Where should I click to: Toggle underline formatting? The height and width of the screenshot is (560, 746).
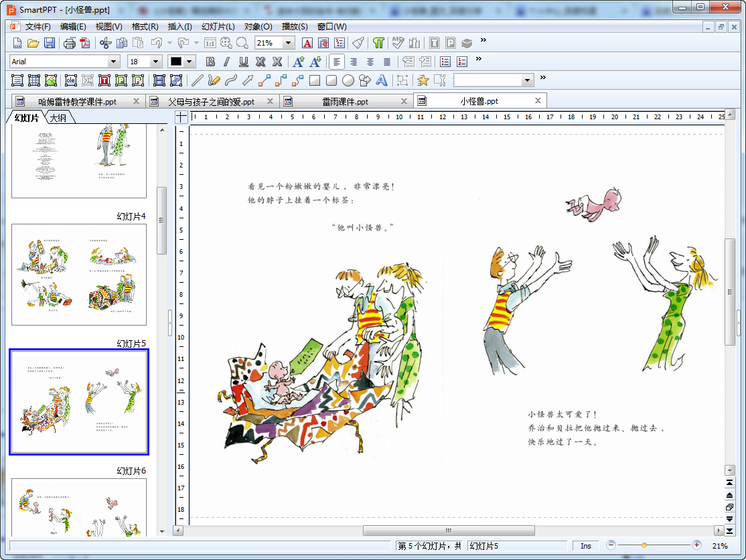(244, 62)
